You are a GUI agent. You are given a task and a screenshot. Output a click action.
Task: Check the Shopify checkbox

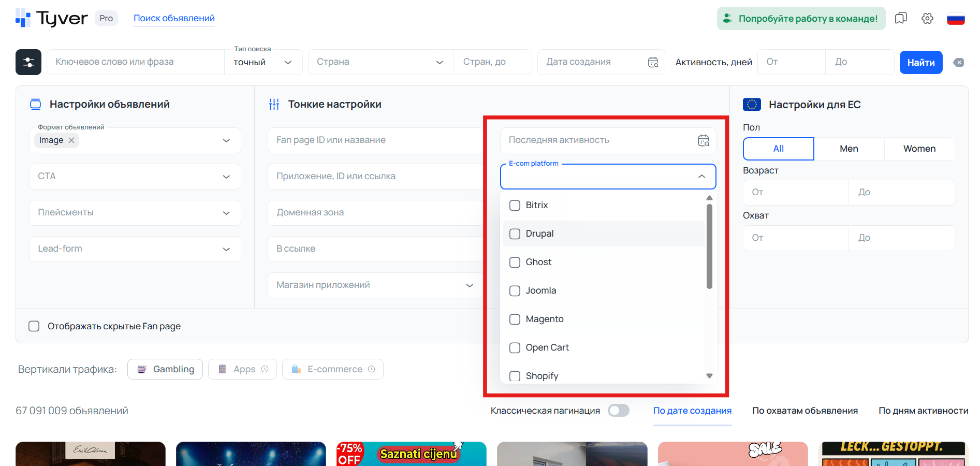[x=515, y=376]
